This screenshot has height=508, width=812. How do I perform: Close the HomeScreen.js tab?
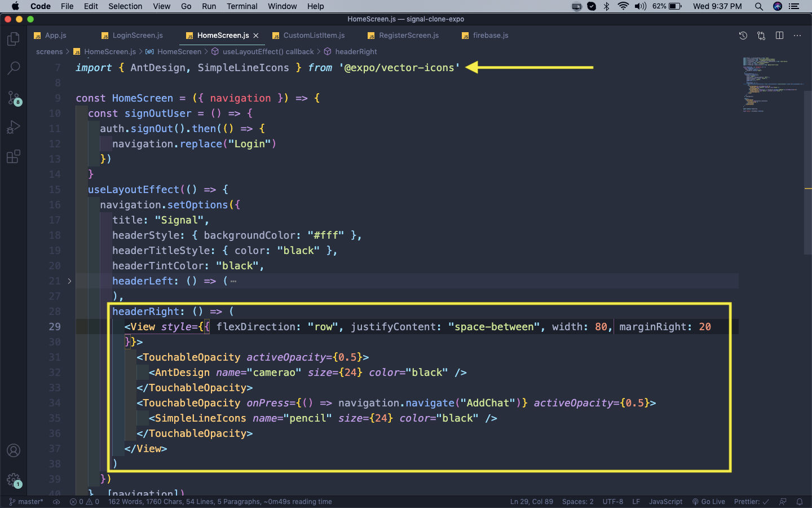click(256, 36)
